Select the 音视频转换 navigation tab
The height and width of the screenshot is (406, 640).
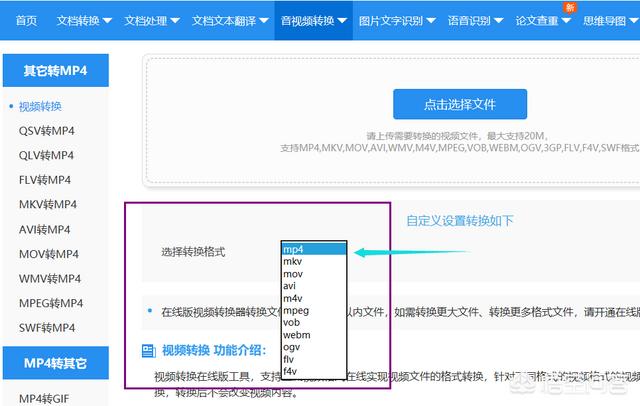click(313, 20)
